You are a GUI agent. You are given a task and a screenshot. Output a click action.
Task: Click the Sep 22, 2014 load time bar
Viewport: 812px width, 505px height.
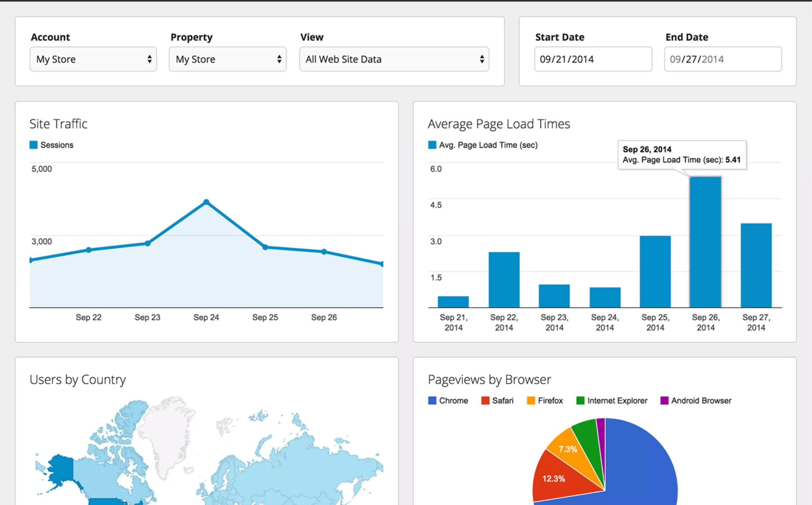coord(504,279)
